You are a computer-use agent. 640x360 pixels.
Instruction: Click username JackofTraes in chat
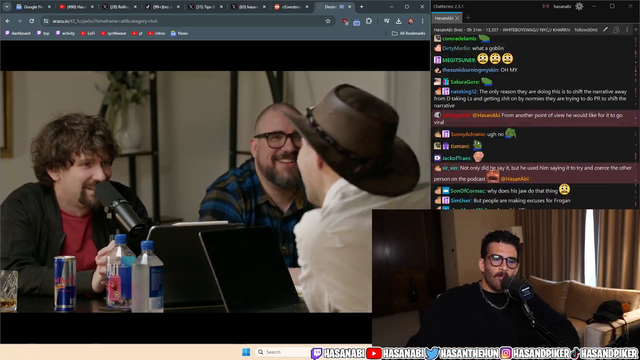pyautogui.click(x=457, y=158)
